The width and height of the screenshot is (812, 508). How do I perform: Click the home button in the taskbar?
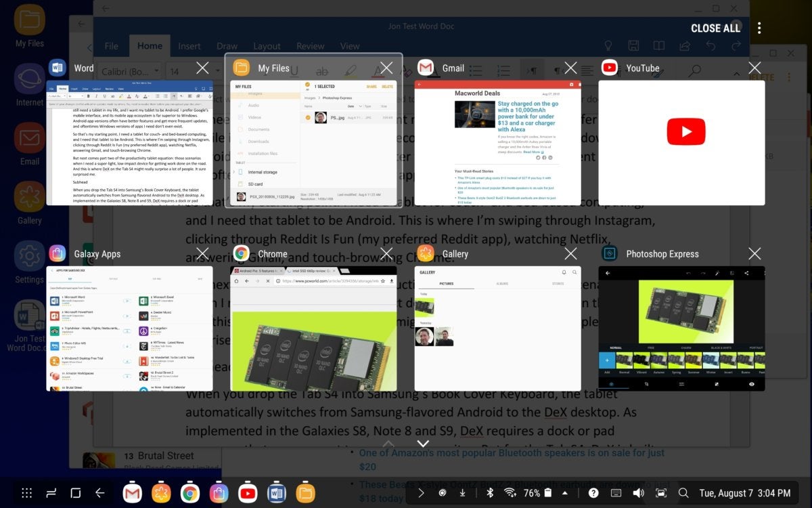[x=76, y=493]
